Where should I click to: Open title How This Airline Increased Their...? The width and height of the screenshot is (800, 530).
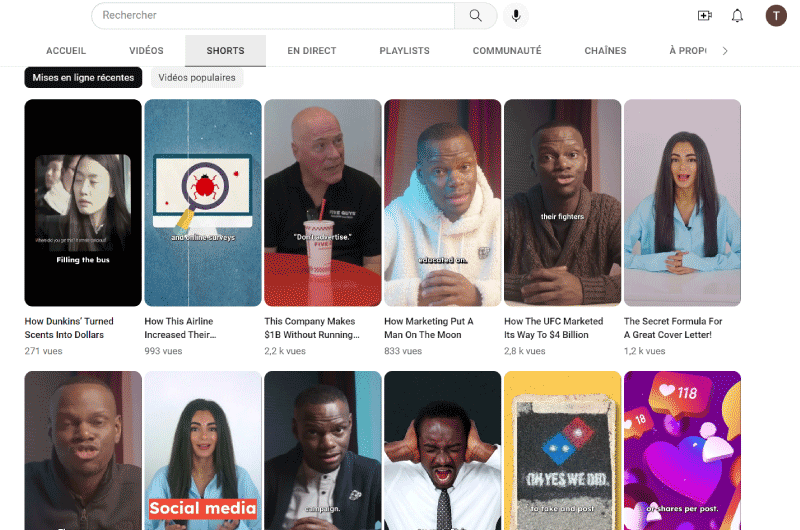coord(180,328)
